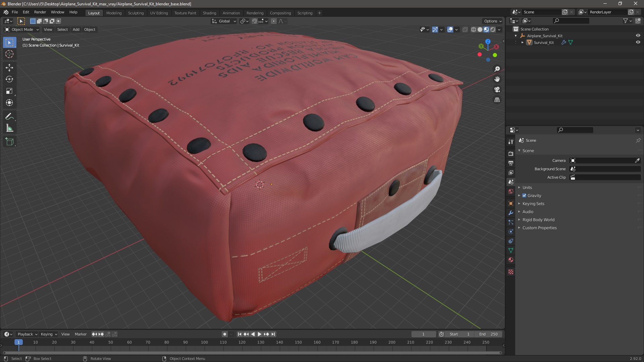
Task: Open the World properties tab
Action: point(511,191)
